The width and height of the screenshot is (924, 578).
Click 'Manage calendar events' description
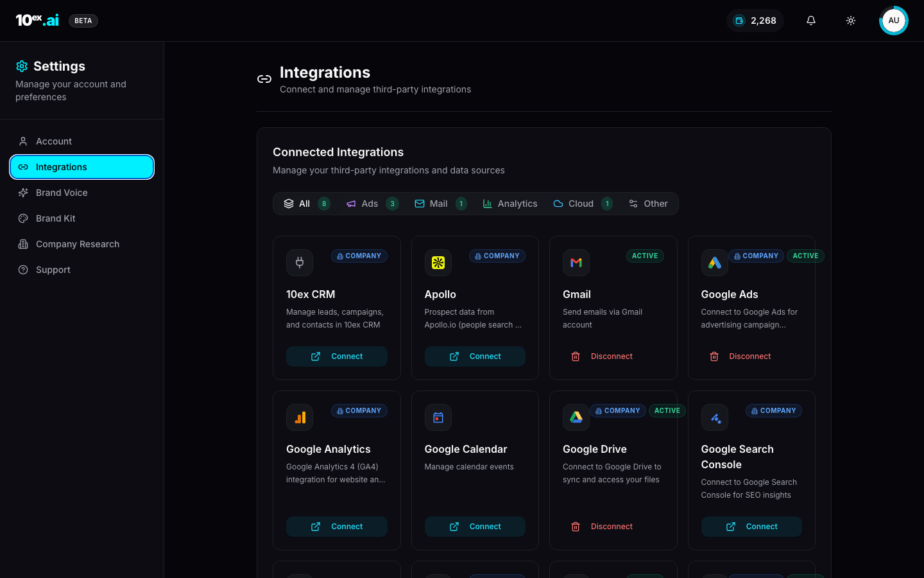469,467
